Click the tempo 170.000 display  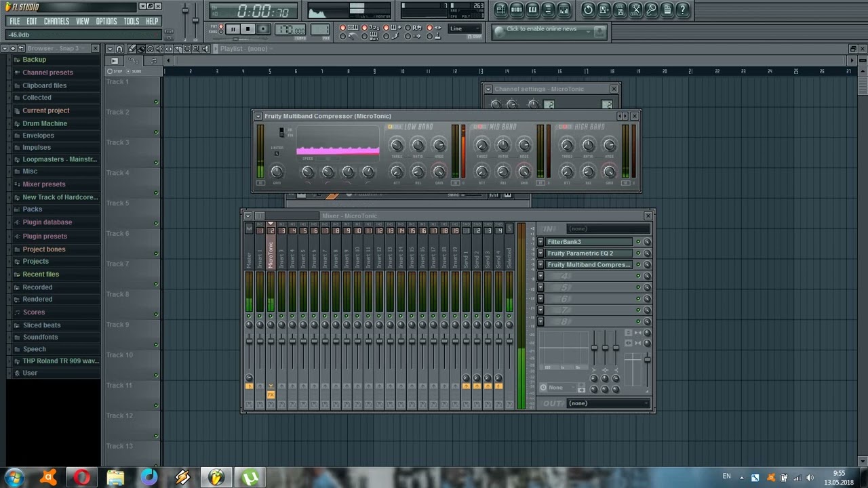(x=290, y=29)
